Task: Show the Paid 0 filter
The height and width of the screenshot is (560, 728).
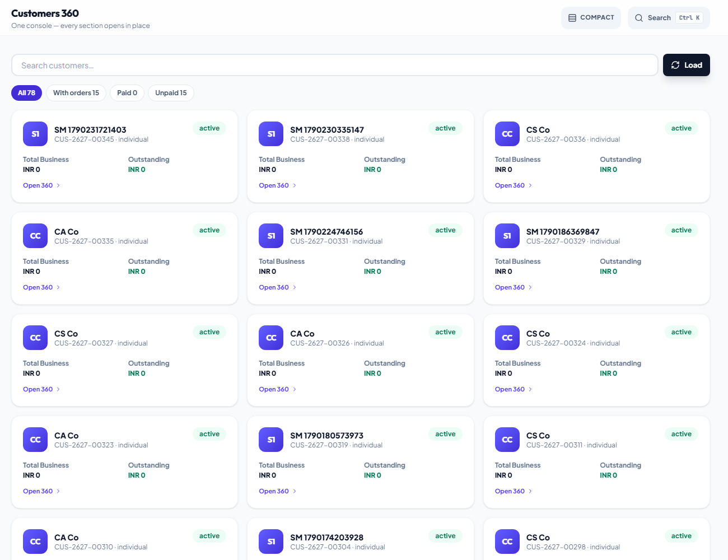Action: (127, 93)
